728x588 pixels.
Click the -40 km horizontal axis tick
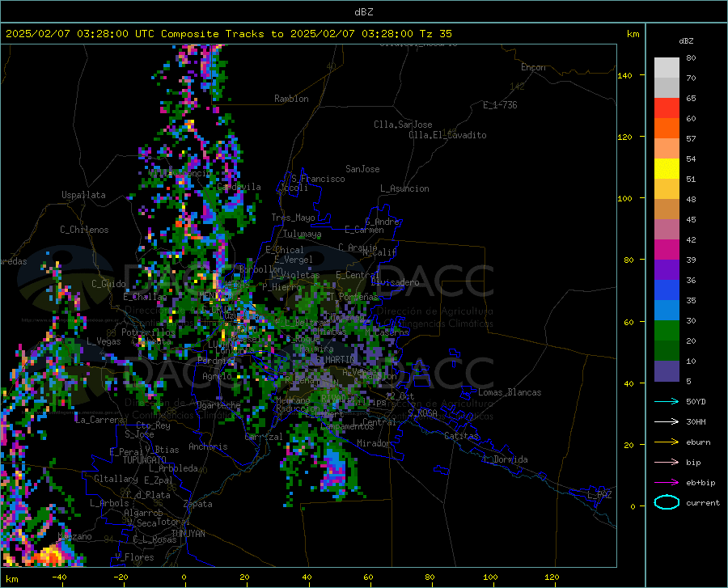[x=59, y=577]
